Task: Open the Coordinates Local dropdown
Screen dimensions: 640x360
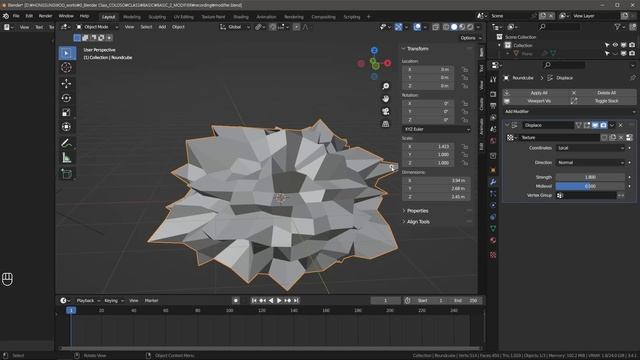Action: tap(590, 148)
